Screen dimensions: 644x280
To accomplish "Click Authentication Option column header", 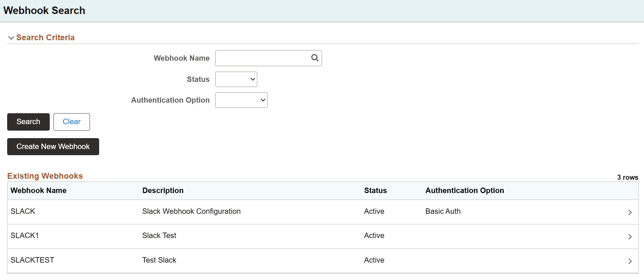I will point(465,190).
